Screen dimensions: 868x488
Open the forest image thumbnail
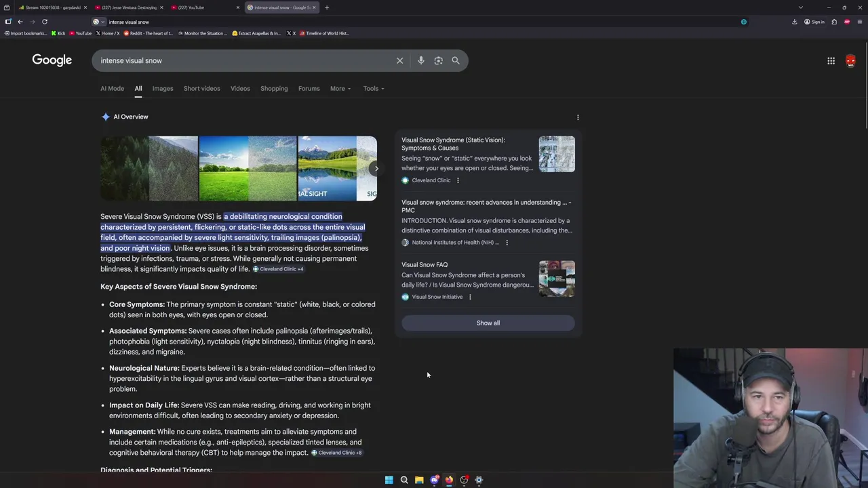point(149,168)
